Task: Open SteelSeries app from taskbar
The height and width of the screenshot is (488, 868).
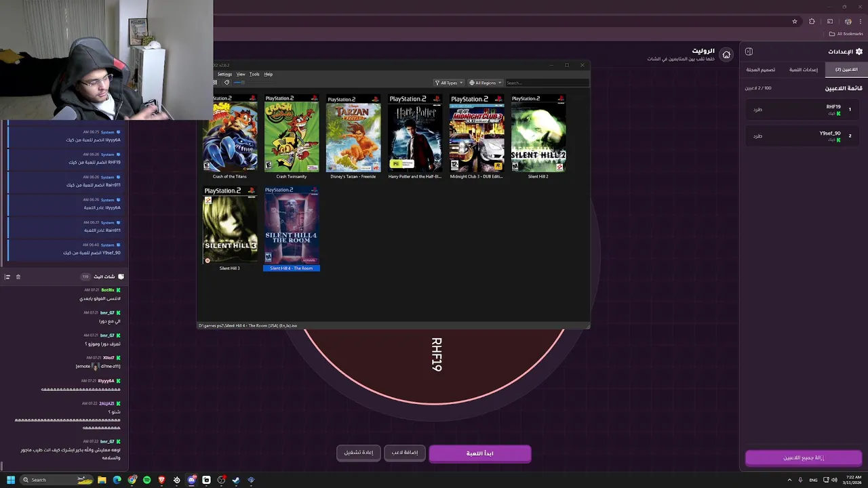Action: point(177,480)
